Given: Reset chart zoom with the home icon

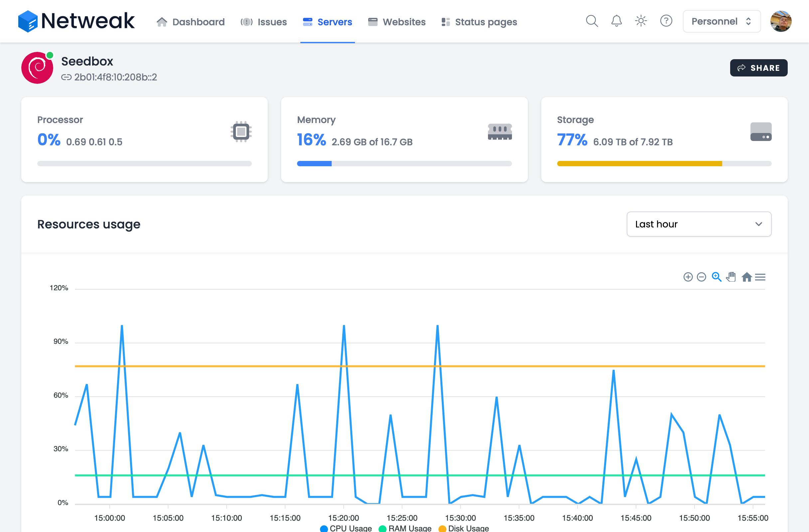Looking at the screenshot, I should (x=747, y=277).
